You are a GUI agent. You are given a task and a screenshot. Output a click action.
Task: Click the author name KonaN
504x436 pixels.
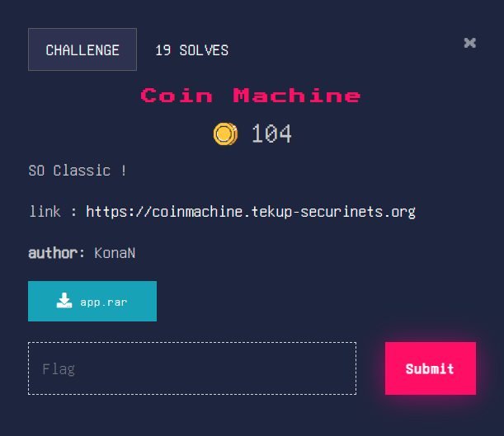point(115,253)
